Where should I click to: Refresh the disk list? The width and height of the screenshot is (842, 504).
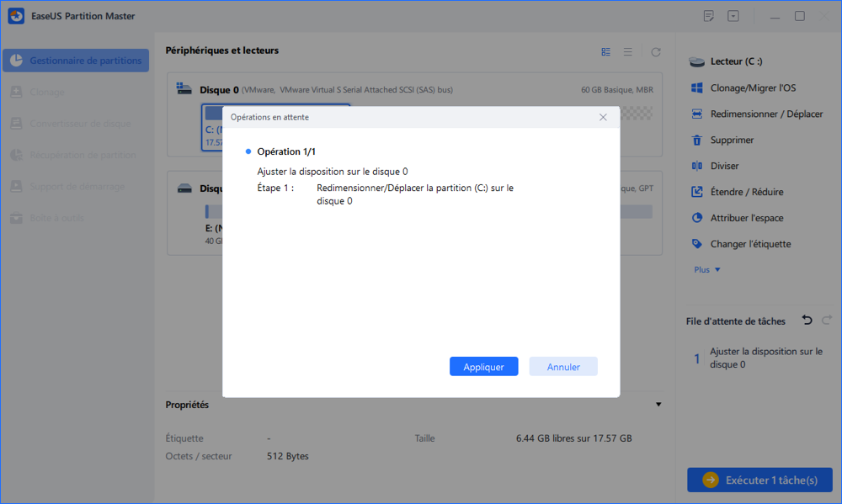(656, 52)
